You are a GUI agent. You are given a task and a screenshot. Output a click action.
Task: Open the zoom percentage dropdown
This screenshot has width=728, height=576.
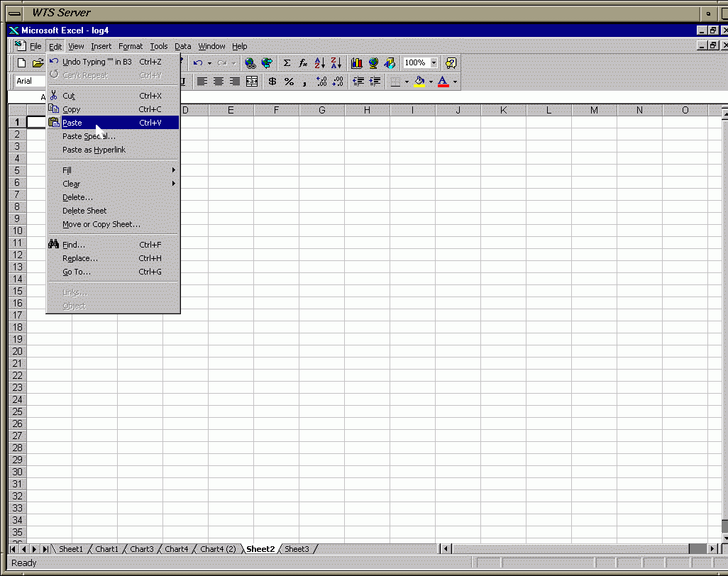coord(434,63)
